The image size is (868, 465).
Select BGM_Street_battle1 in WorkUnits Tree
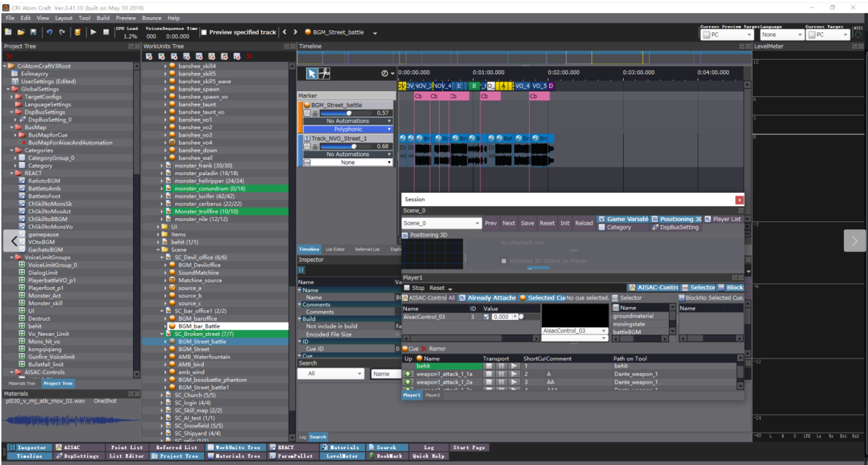pos(202,387)
